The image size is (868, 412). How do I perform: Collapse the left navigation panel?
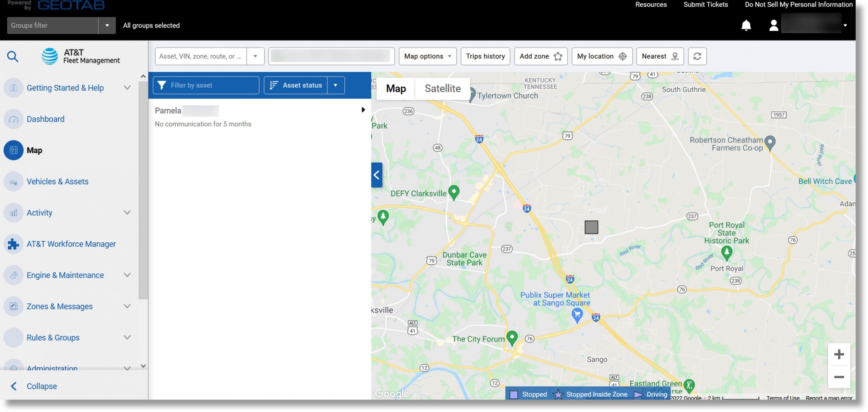[41, 386]
